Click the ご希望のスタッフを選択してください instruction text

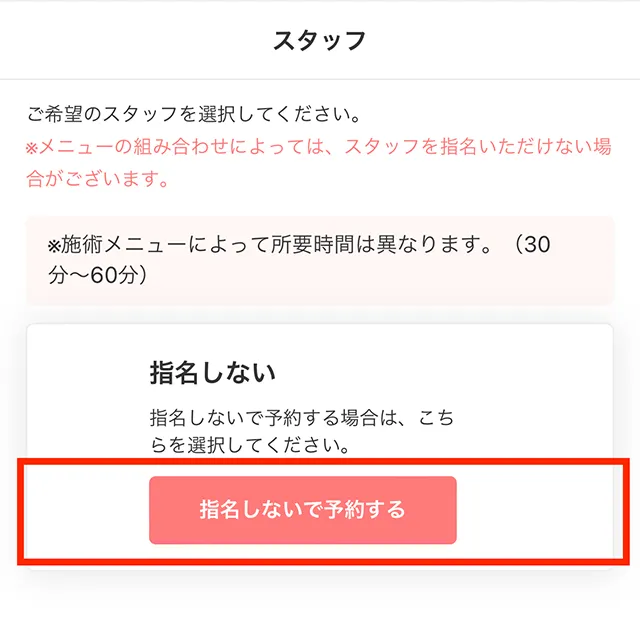(x=193, y=115)
